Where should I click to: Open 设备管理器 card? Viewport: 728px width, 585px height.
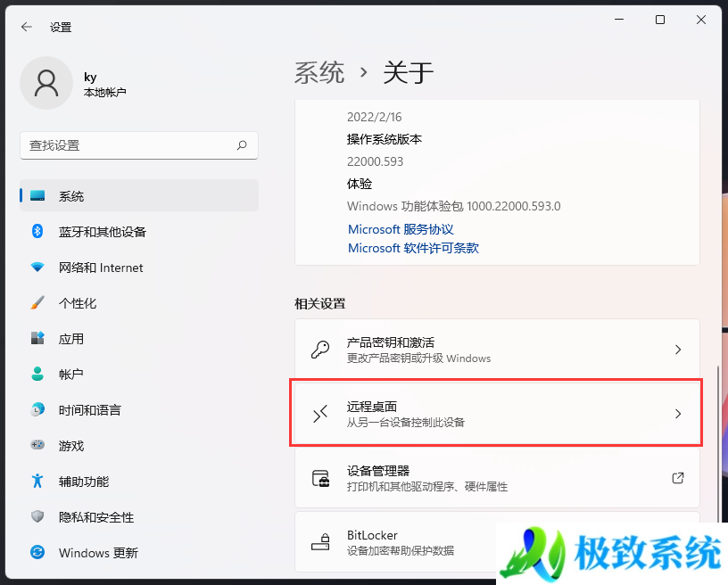497,478
